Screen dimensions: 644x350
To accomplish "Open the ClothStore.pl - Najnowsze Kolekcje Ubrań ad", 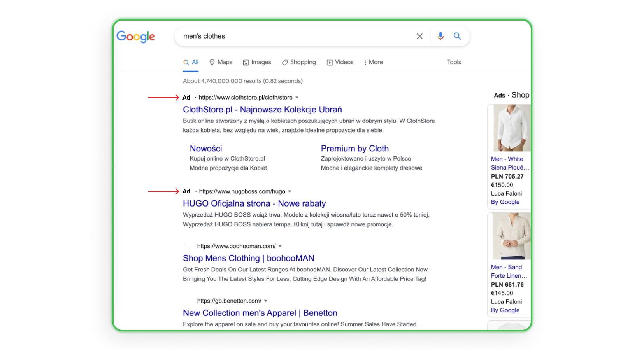I will point(262,110).
